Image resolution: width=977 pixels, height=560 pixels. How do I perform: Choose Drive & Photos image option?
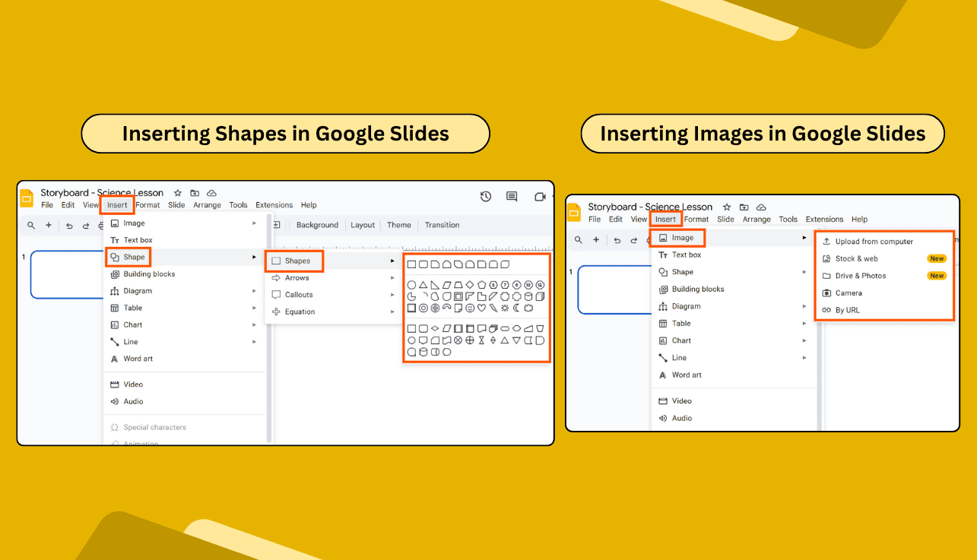click(885, 276)
